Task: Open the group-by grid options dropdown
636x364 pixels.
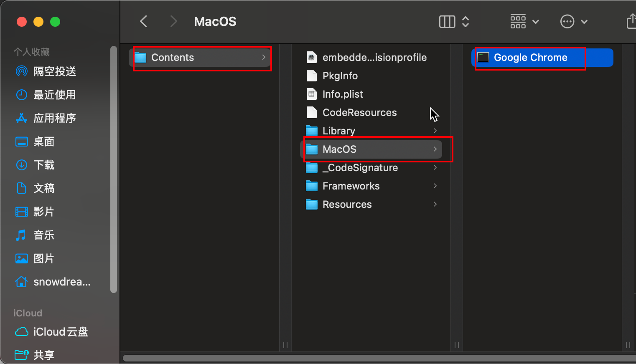Action: click(x=524, y=22)
